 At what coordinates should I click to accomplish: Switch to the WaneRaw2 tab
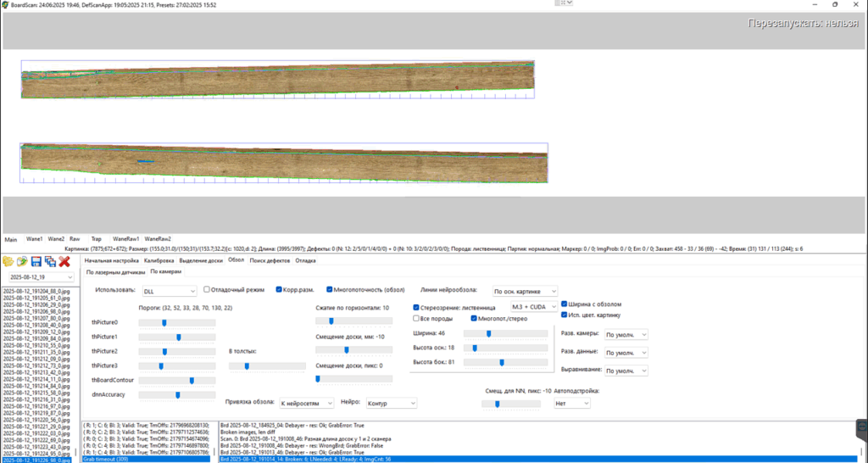(158, 238)
